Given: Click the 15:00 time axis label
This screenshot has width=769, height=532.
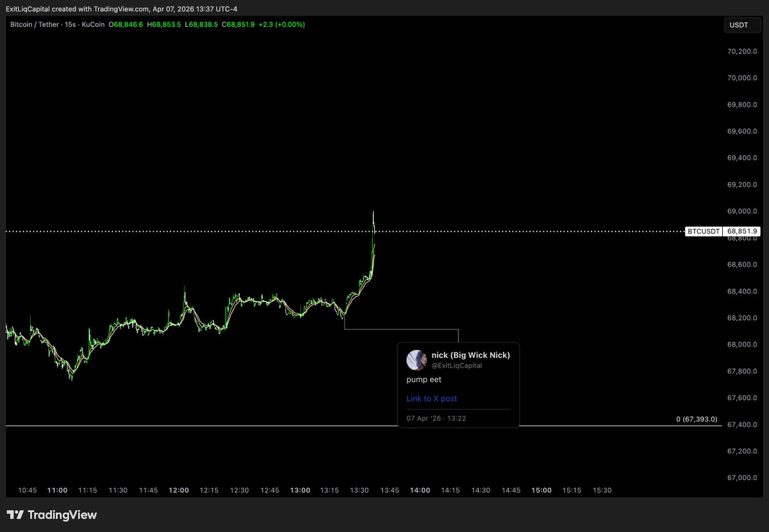Looking at the screenshot, I should coord(542,490).
